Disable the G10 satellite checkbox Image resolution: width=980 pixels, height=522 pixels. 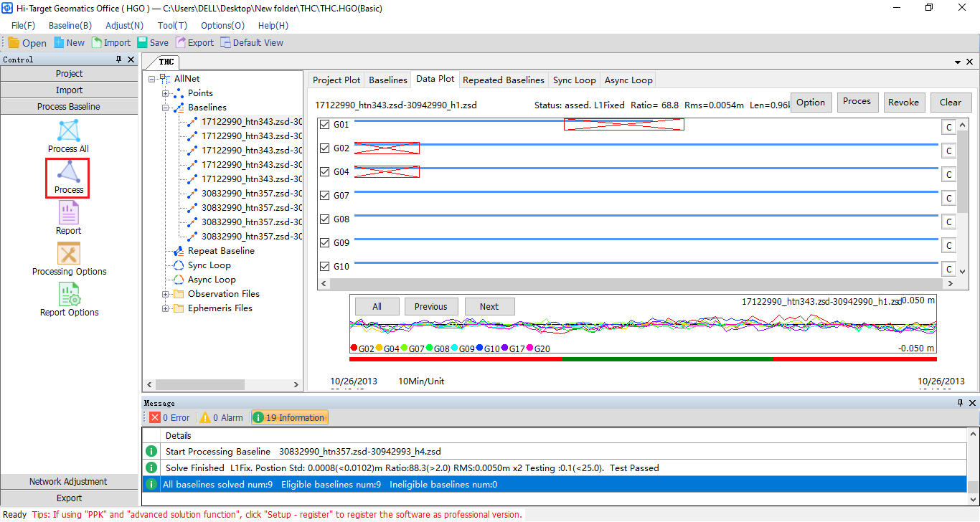[x=324, y=267]
